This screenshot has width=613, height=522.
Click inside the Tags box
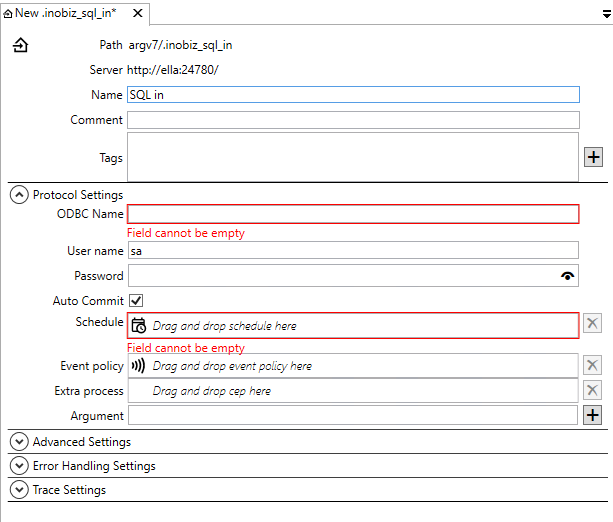(x=353, y=157)
